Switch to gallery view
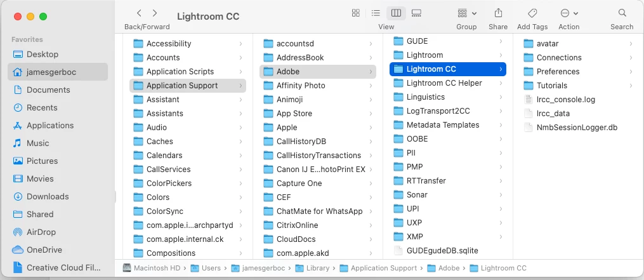 pos(416,13)
